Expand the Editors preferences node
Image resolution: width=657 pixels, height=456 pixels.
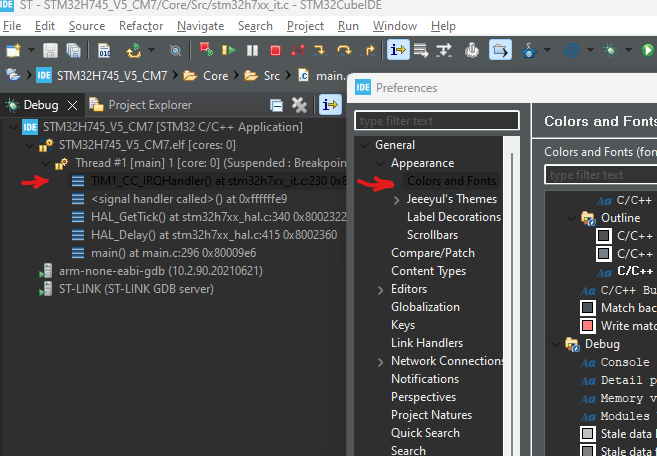[380, 290]
